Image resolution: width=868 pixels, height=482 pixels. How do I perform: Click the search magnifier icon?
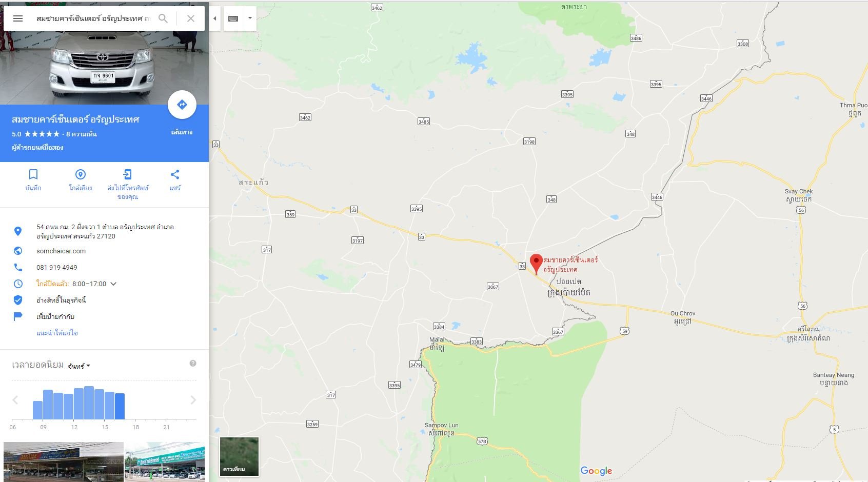[163, 18]
